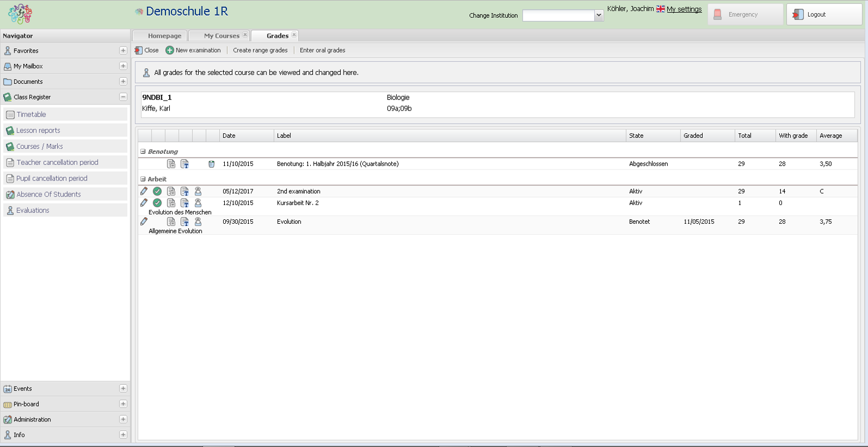
Task: Collapse the Arbeit group
Action: (143, 179)
